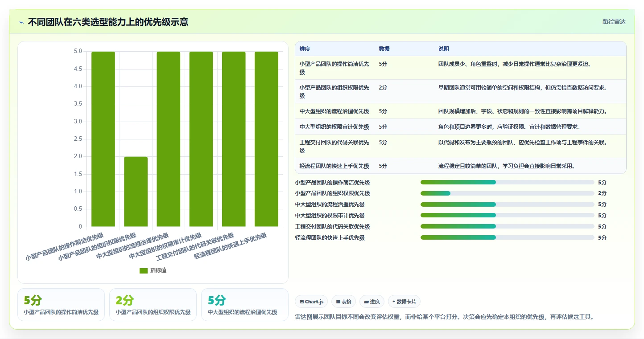644x339 pixels.
Task: Click the progress bar for 中大型组织的权限审计优先级
Action: click(x=507, y=215)
